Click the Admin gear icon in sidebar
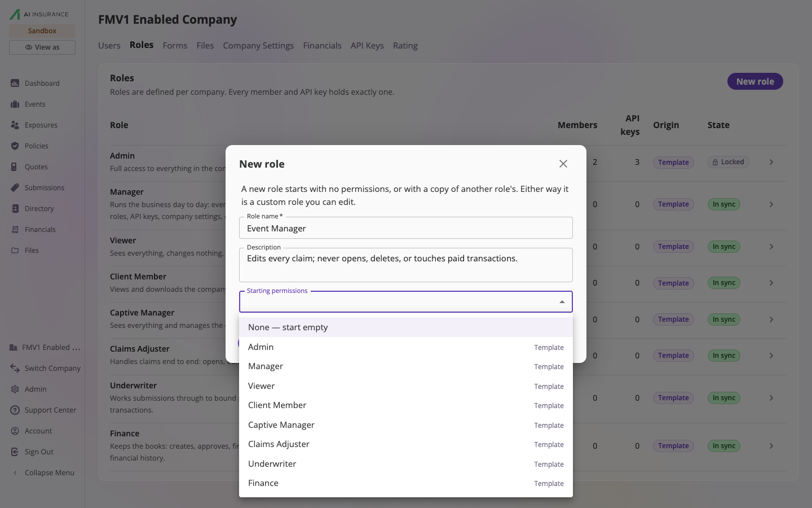Screen dimensions: 812x508 tap(15, 389)
